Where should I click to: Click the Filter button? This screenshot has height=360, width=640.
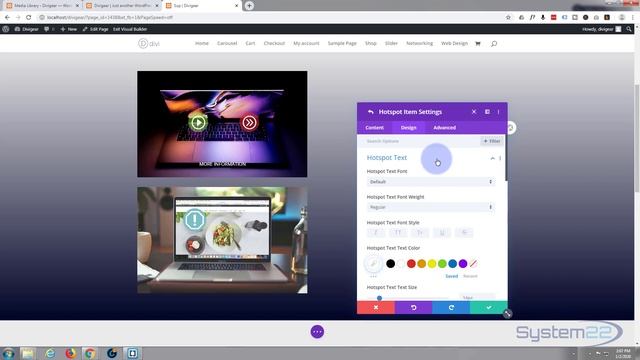point(492,141)
